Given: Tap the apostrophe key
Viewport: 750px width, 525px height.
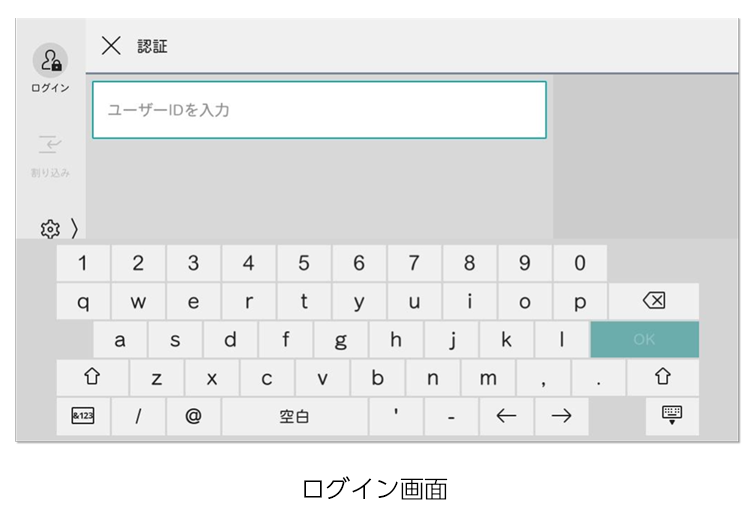Looking at the screenshot, I should [x=396, y=416].
